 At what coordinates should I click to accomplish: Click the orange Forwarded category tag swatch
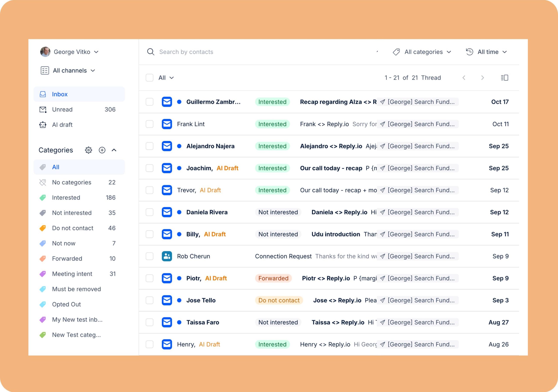[43, 259]
